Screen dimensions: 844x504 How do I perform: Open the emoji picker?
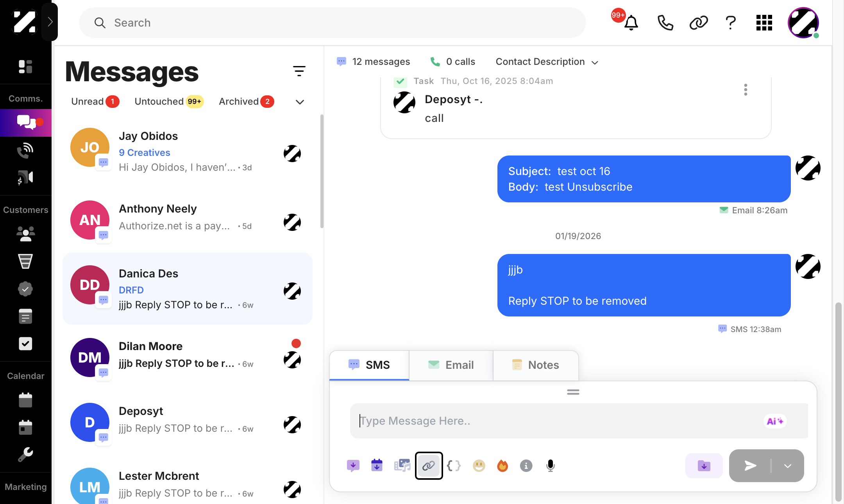(479, 465)
